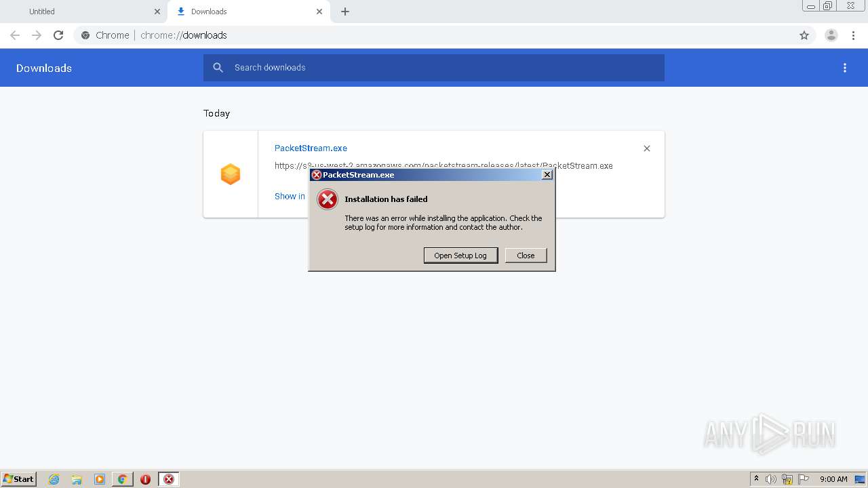Click the Downloads page title

tap(44, 68)
